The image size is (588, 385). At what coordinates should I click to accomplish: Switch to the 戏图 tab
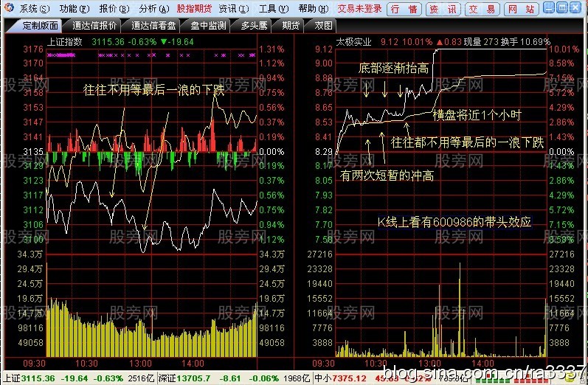(x=323, y=26)
